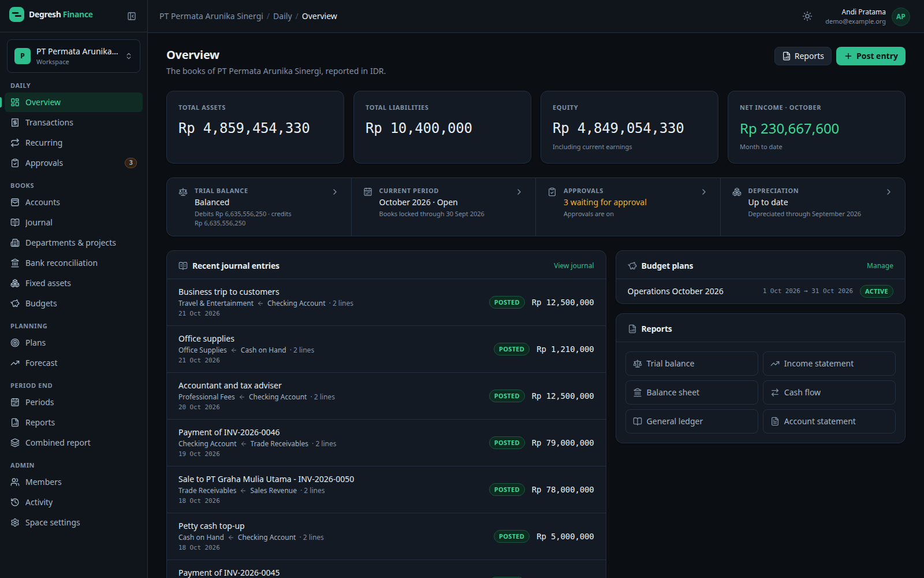This screenshot has width=924, height=578.
Task: Click the Plans target icon
Action: (15, 343)
